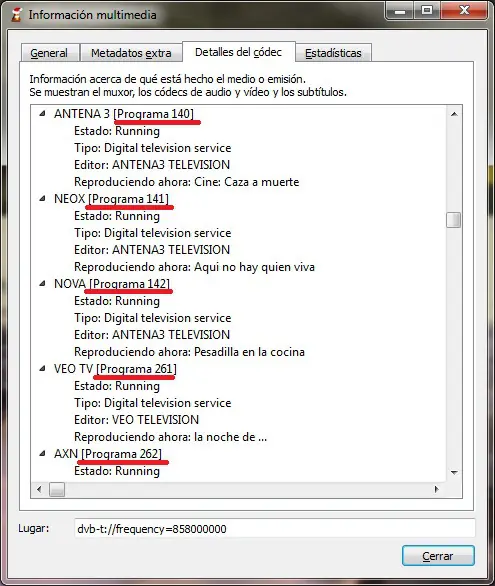Select NEOX [Programa 141] tree row
Screen dimensions: 495x586
coord(111,199)
